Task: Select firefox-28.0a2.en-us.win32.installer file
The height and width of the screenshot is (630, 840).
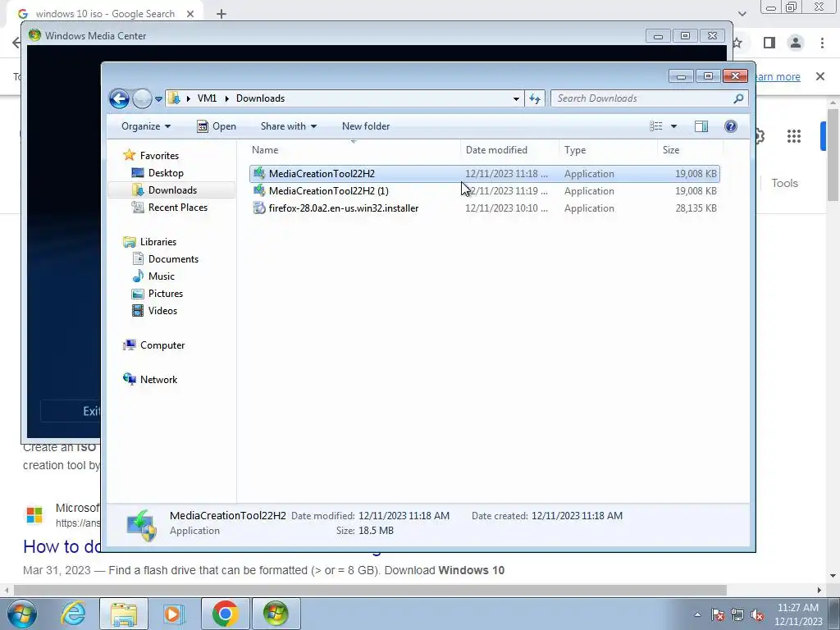Action: [484, 208]
